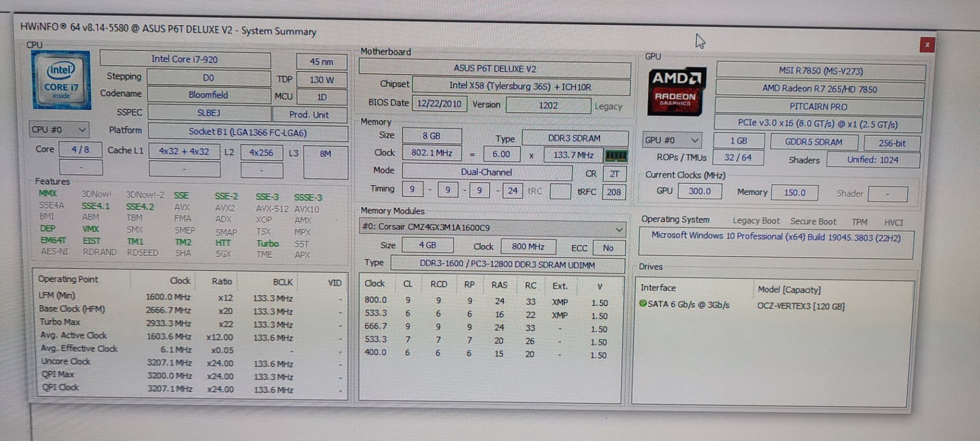
Task: Click the BIOS version 1202 field
Action: [x=548, y=105]
